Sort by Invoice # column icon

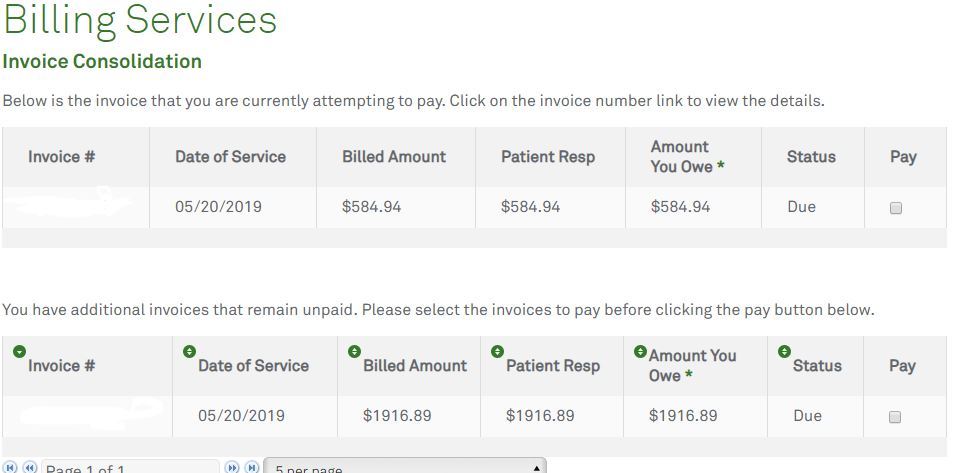[19, 351]
